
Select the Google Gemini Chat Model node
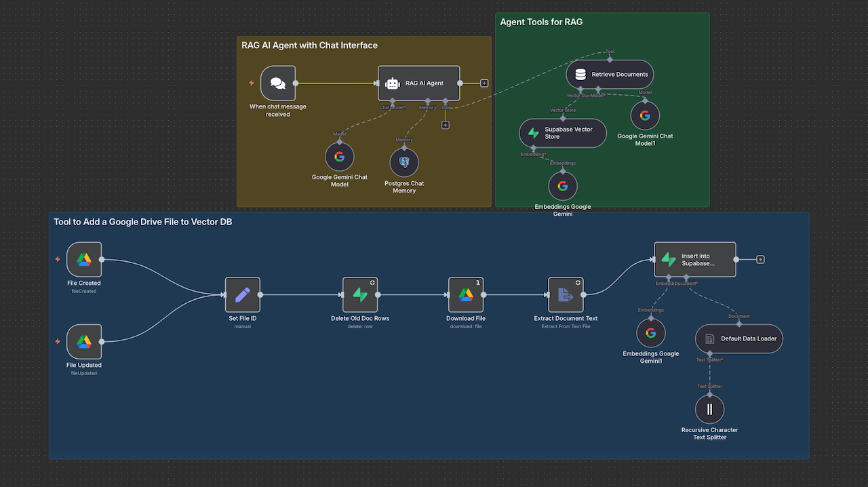pos(339,157)
